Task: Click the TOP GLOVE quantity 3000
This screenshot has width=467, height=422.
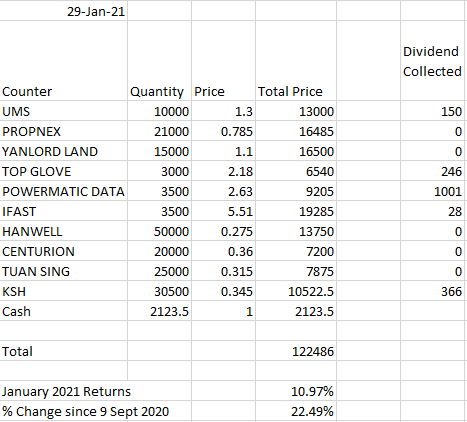Action: (x=159, y=171)
